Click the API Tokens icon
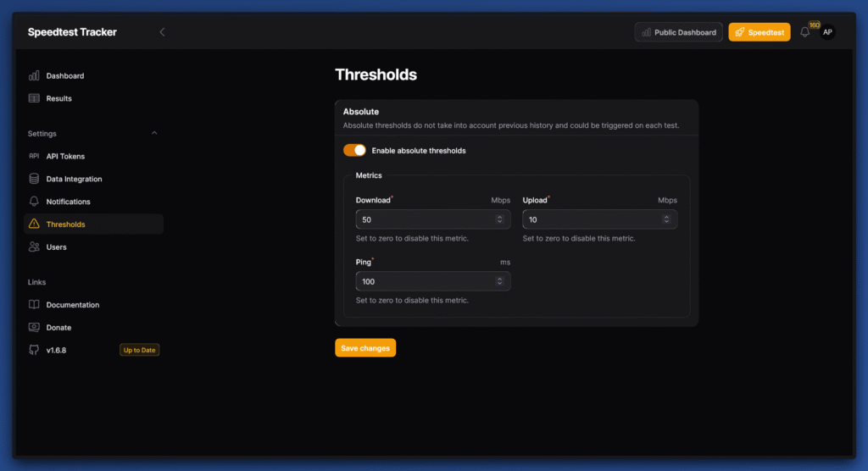Viewport: 868px width, 471px height. pos(34,156)
